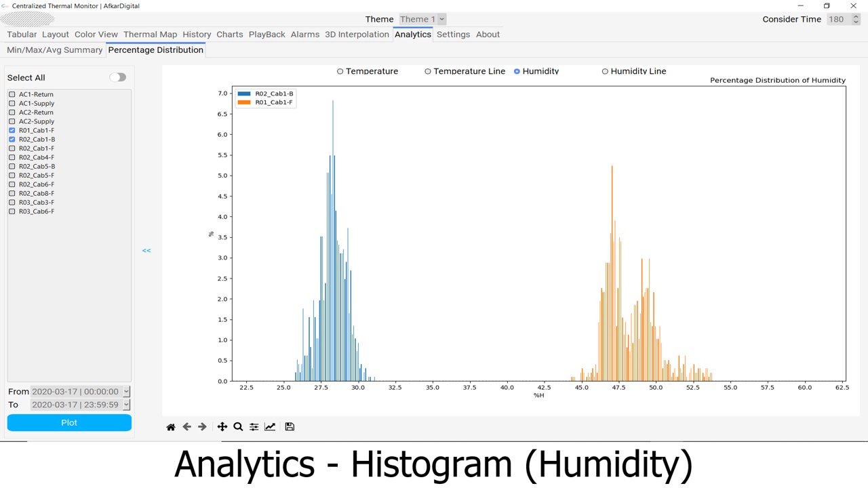Save the figure using disk icon
Viewport: 868px width, 488px height.
coord(290,427)
